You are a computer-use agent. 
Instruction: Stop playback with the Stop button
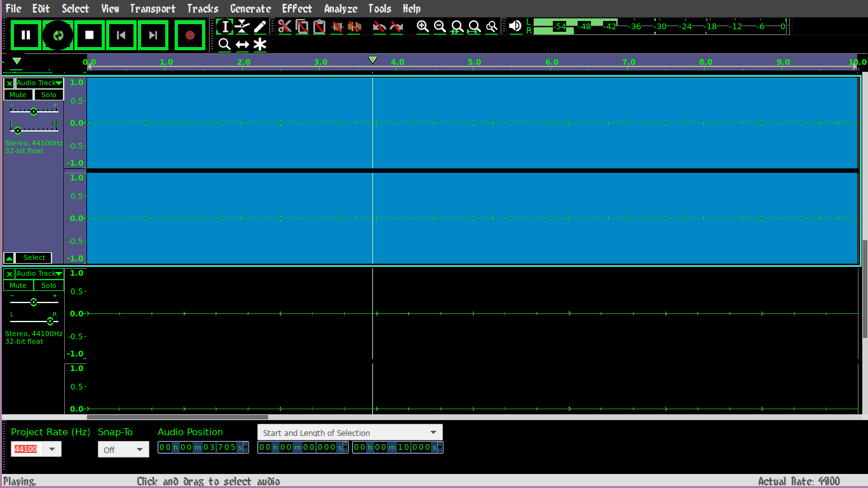click(x=90, y=35)
